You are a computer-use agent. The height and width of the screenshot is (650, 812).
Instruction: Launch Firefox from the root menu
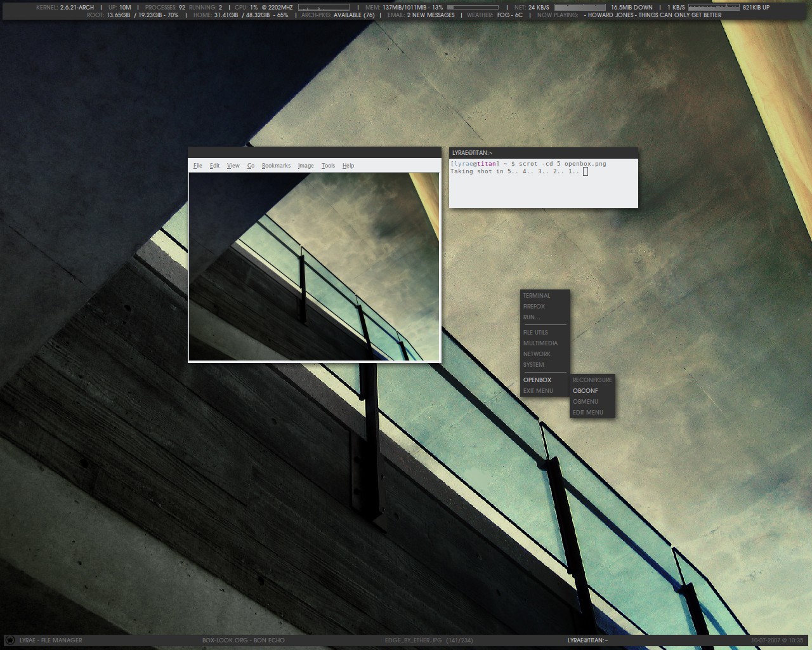point(544,307)
